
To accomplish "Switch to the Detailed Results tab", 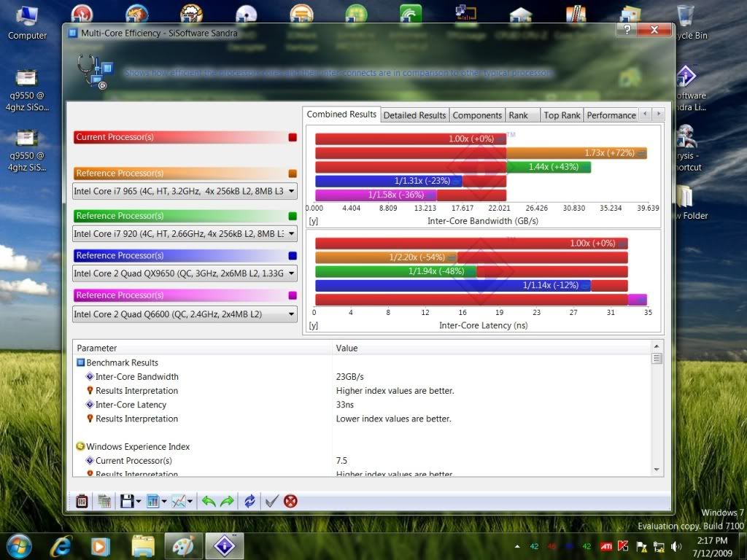I will 414,115.
